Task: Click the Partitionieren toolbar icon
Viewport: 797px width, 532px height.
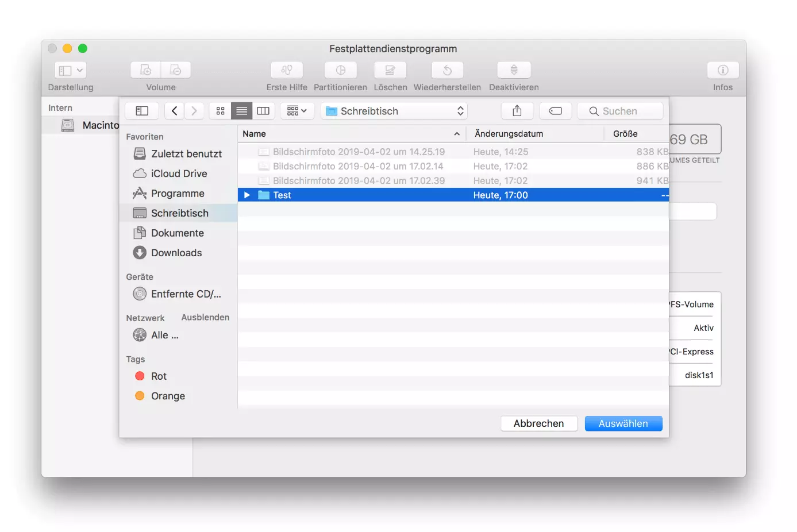Action: [x=341, y=70]
